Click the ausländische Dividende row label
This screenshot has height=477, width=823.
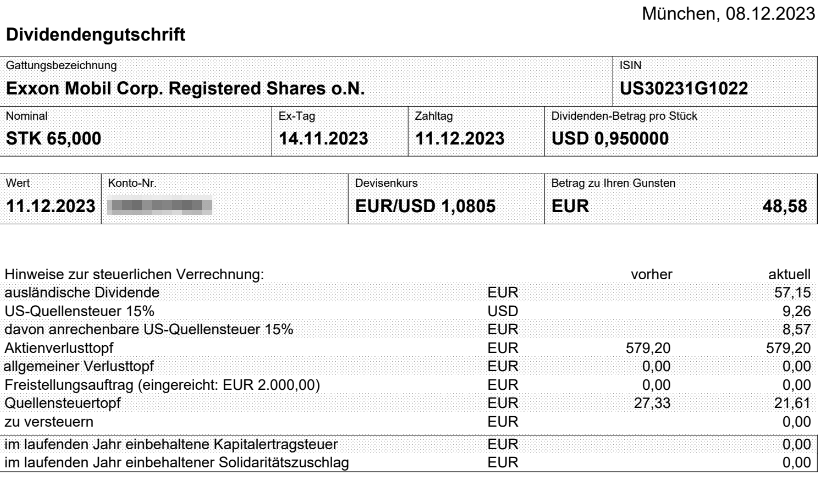(82, 292)
